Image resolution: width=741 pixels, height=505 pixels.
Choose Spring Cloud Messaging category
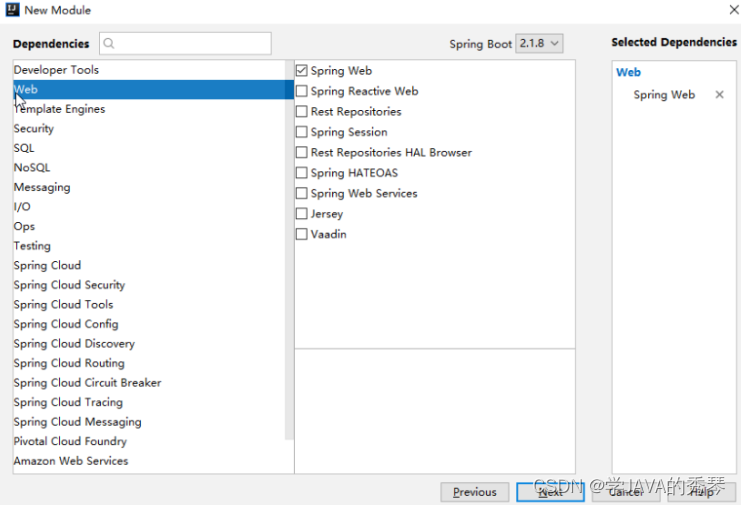coord(149,421)
